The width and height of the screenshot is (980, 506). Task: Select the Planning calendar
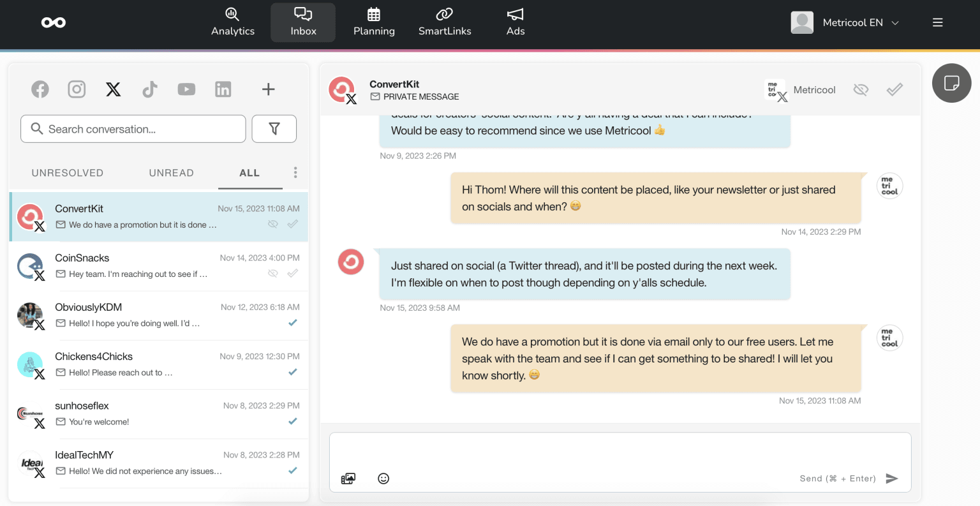pyautogui.click(x=374, y=22)
